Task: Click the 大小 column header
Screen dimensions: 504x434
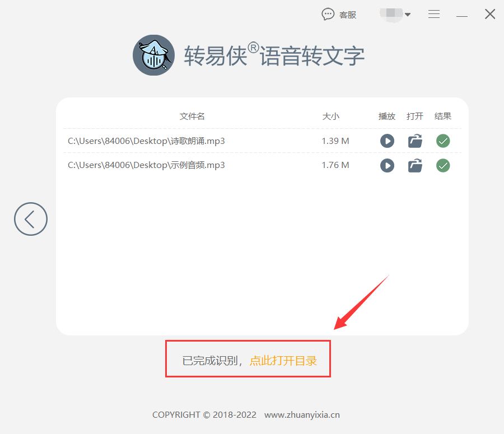Action: [331, 116]
